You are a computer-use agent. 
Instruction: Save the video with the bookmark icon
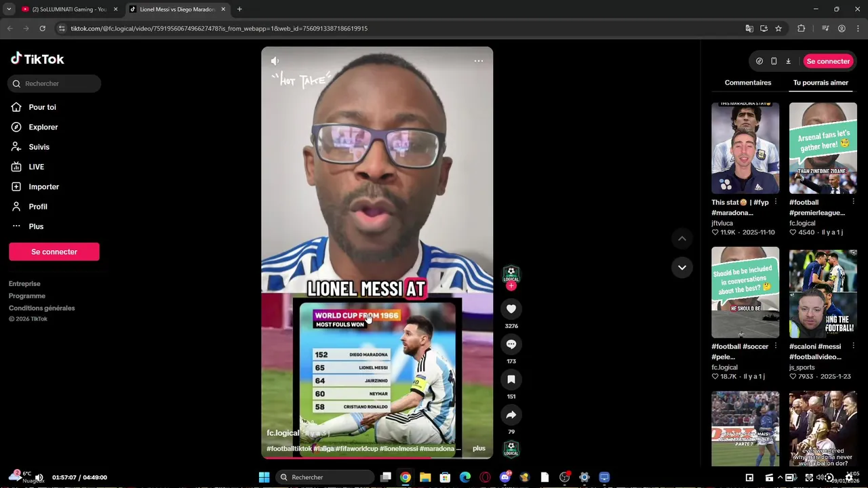point(511,380)
